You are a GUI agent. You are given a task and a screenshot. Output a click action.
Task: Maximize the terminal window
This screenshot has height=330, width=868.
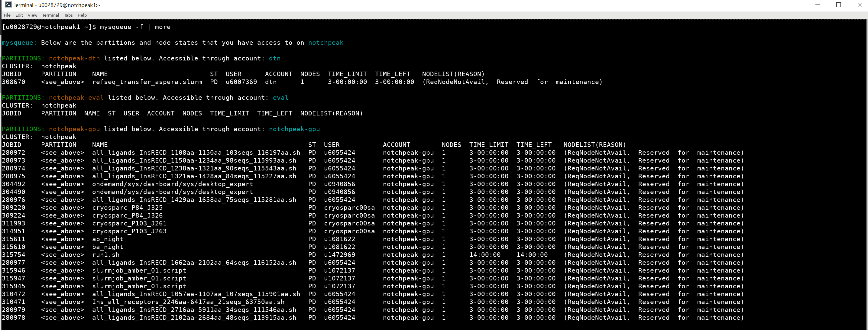(x=839, y=5)
